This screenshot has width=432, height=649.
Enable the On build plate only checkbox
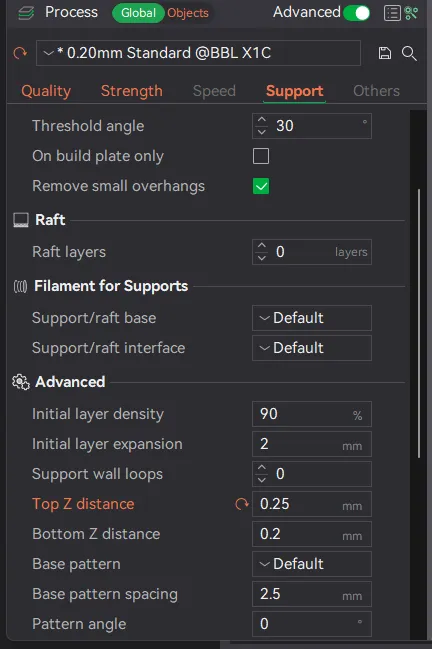261,156
